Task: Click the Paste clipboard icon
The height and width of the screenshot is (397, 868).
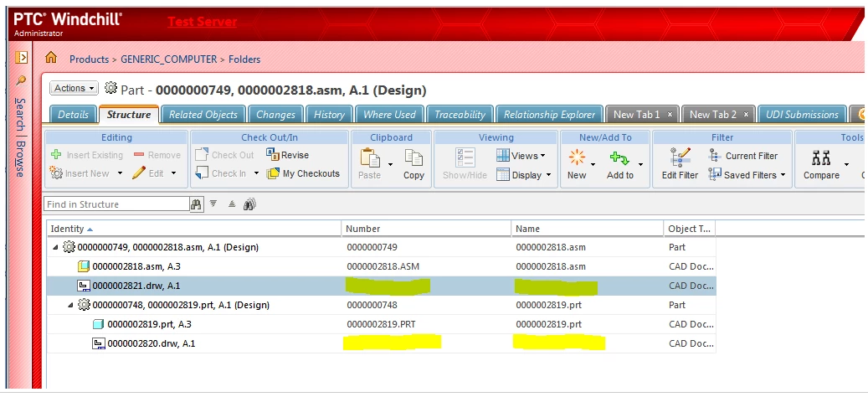Action: click(369, 157)
